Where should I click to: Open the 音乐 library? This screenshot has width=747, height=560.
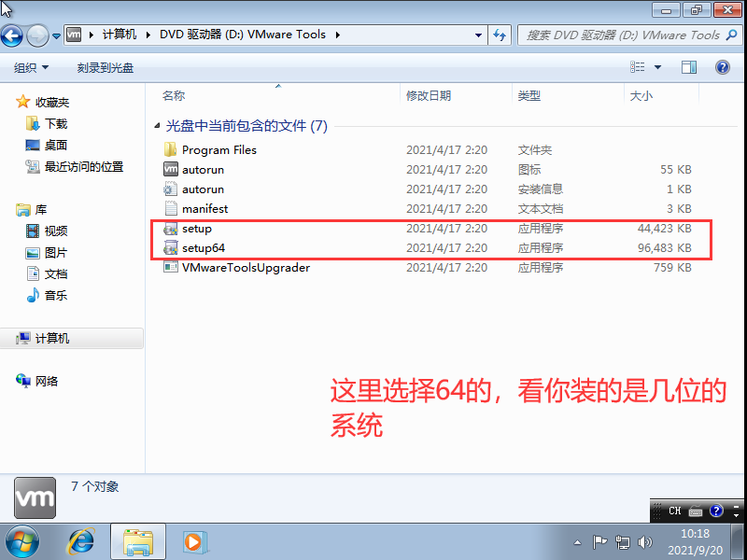tap(47, 295)
